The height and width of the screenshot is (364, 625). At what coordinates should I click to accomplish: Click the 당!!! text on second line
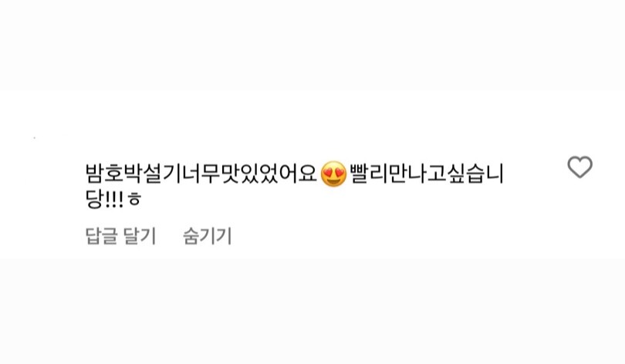(x=104, y=199)
